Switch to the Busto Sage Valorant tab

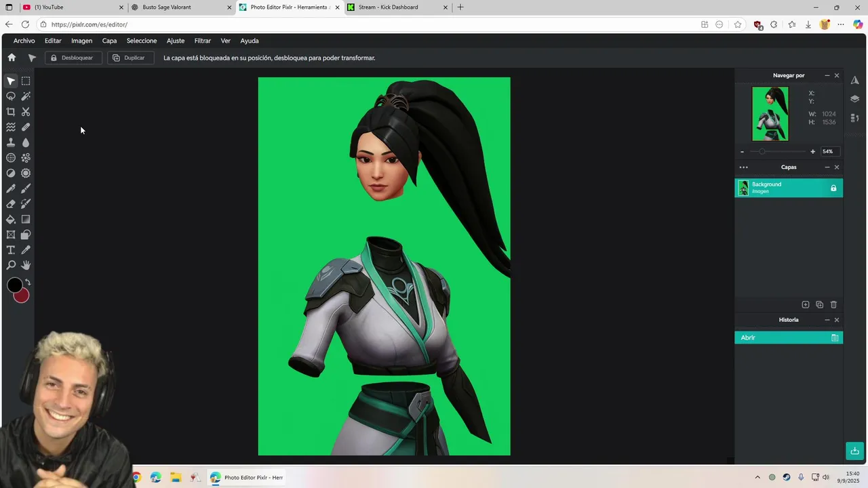[181, 7]
